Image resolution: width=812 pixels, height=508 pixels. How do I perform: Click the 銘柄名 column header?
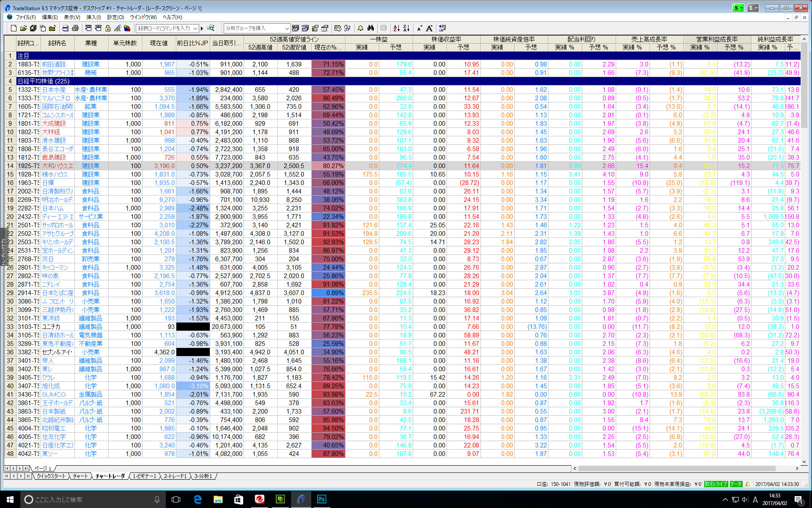(x=57, y=43)
